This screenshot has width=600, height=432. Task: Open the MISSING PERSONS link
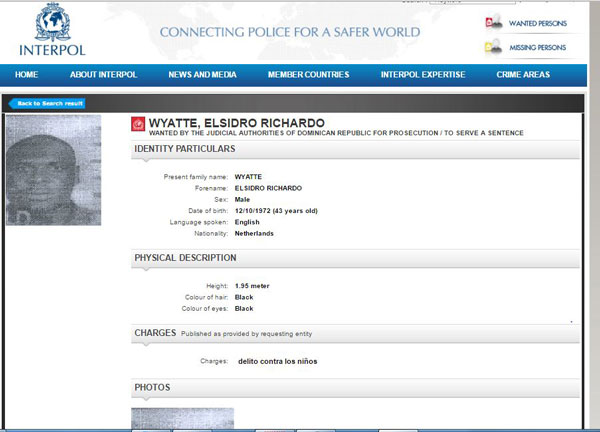[538, 47]
